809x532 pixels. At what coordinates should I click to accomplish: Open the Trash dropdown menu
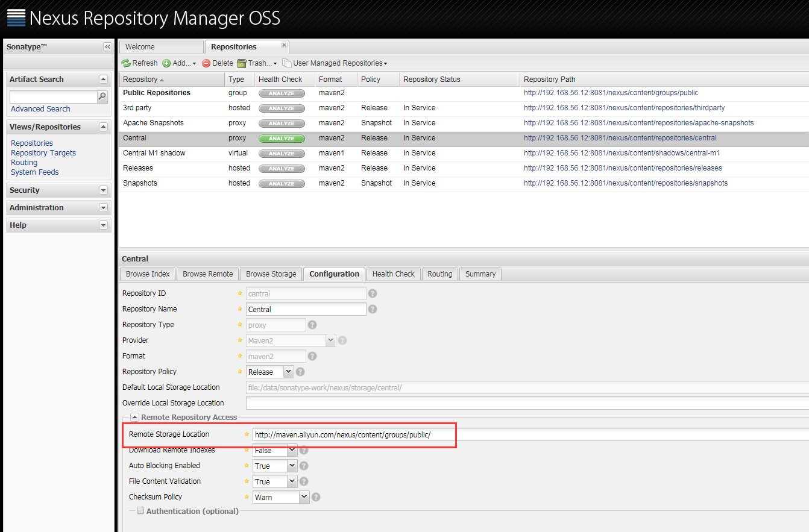click(257, 63)
